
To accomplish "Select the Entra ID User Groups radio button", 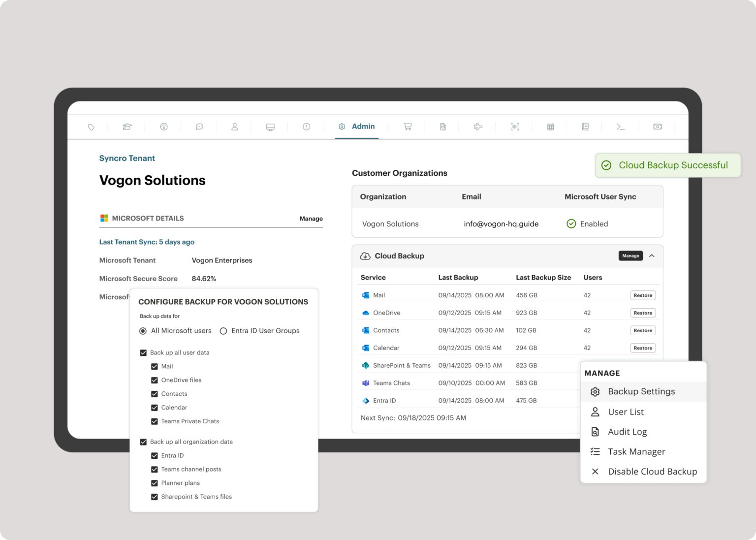I will tap(224, 331).
